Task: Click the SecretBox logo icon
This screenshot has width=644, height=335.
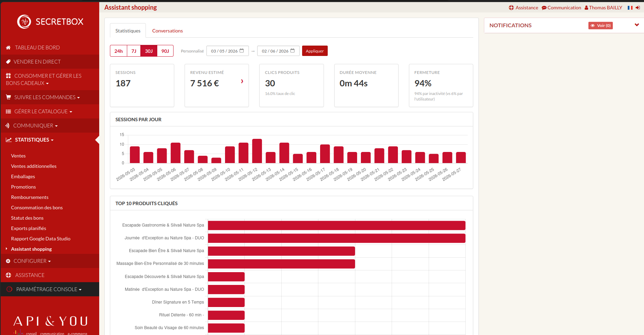Action: click(x=24, y=22)
